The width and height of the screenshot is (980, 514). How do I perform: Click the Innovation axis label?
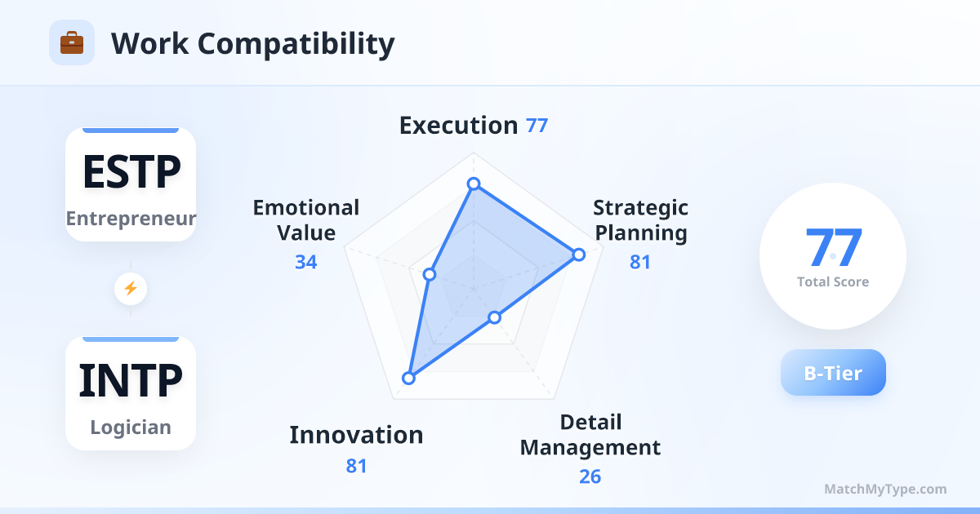[356, 435]
